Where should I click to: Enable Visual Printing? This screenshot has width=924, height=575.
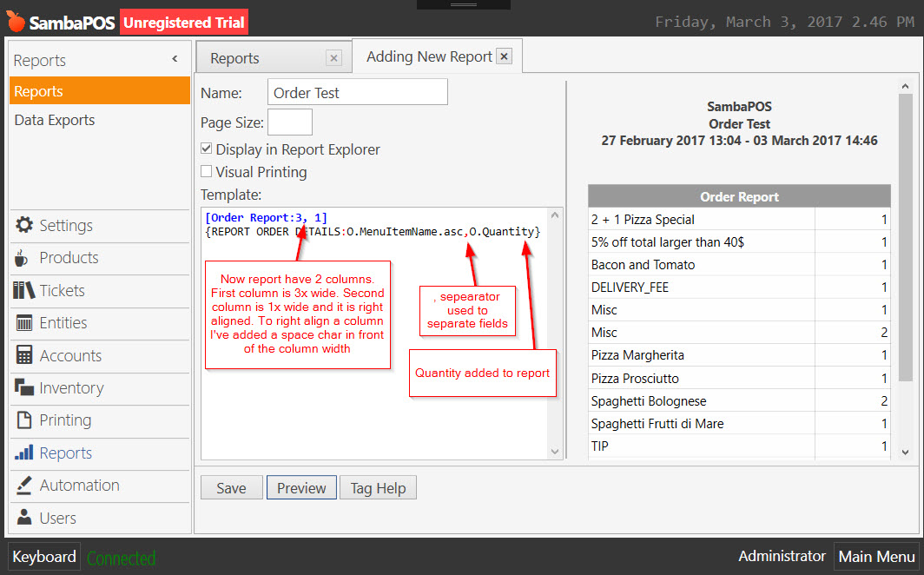[x=206, y=172]
